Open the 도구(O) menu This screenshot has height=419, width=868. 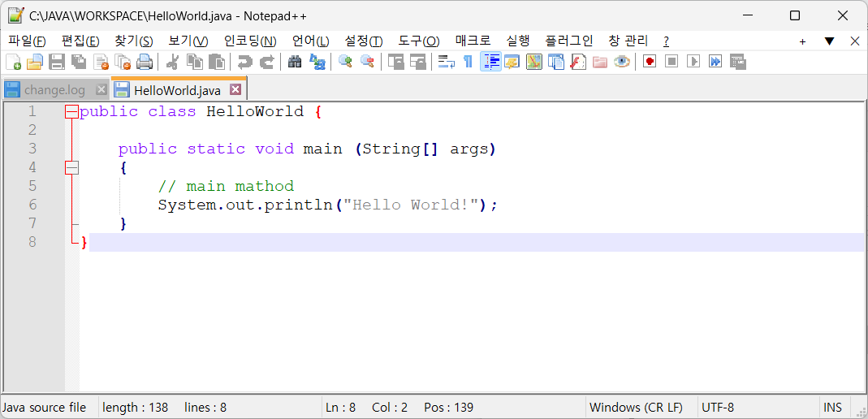[418, 41]
